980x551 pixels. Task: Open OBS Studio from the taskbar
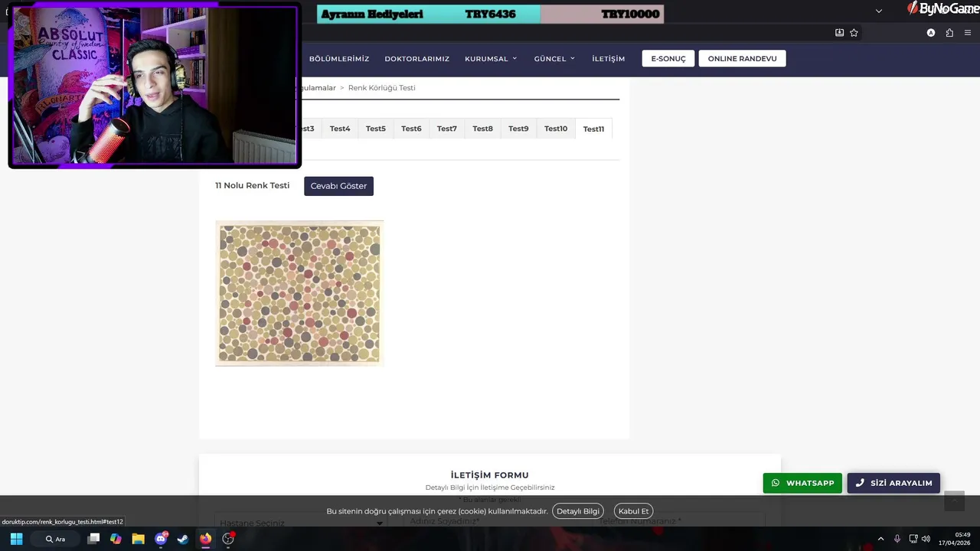point(228,539)
